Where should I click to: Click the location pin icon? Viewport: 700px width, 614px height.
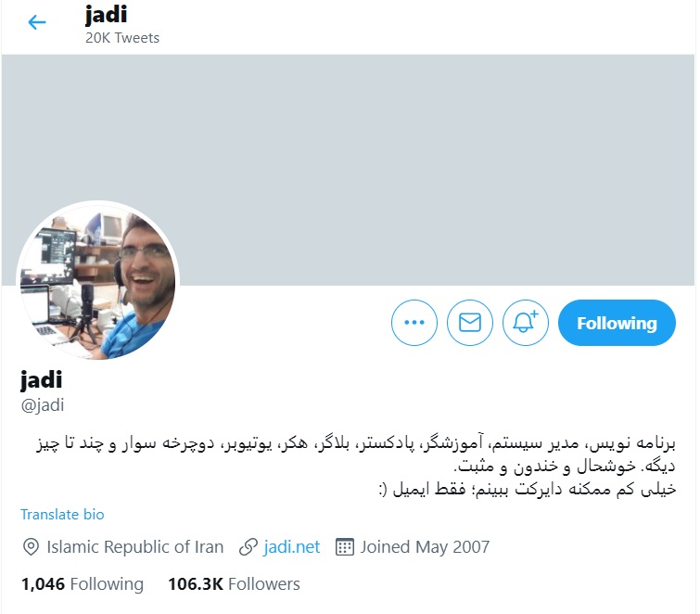pos(31,547)
